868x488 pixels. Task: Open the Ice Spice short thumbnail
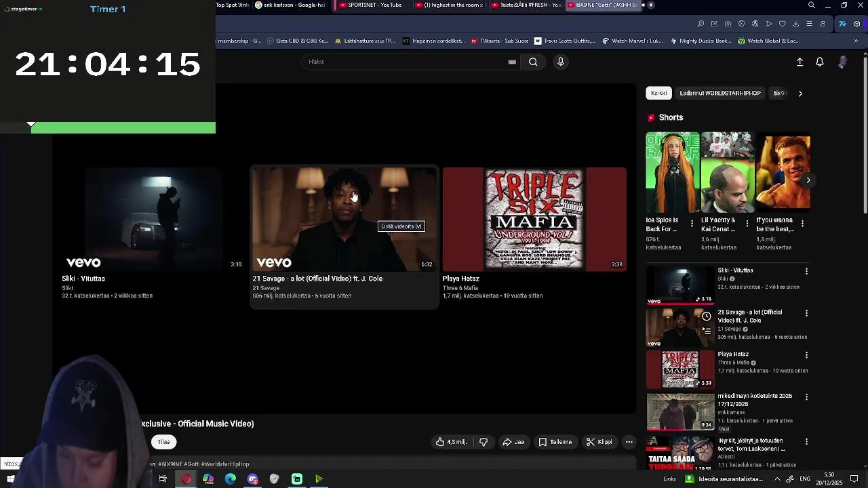673,172
